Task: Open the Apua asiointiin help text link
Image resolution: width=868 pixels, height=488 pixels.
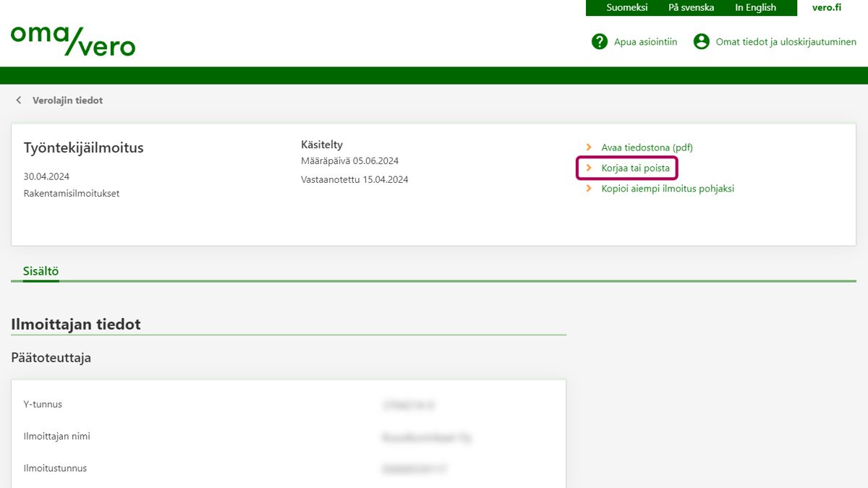Action: [x=645, y=42]
